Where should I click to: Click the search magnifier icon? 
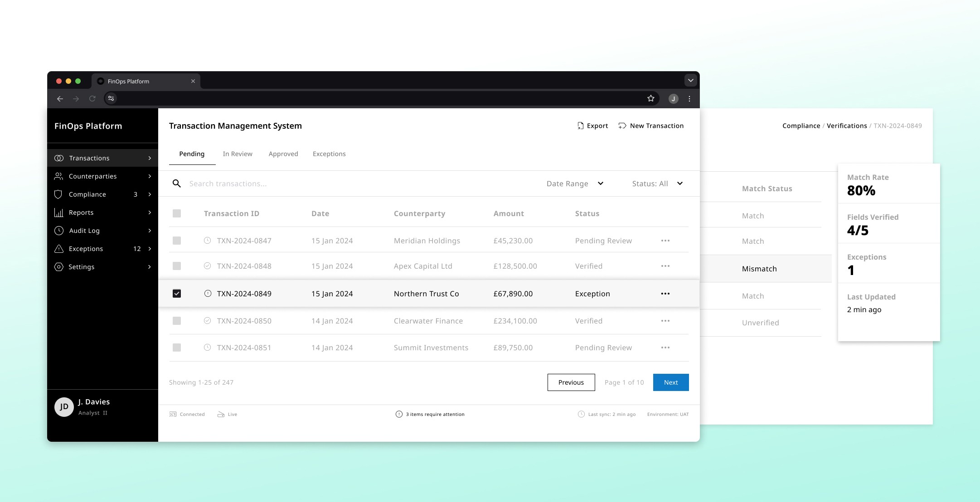pos(177,183)
